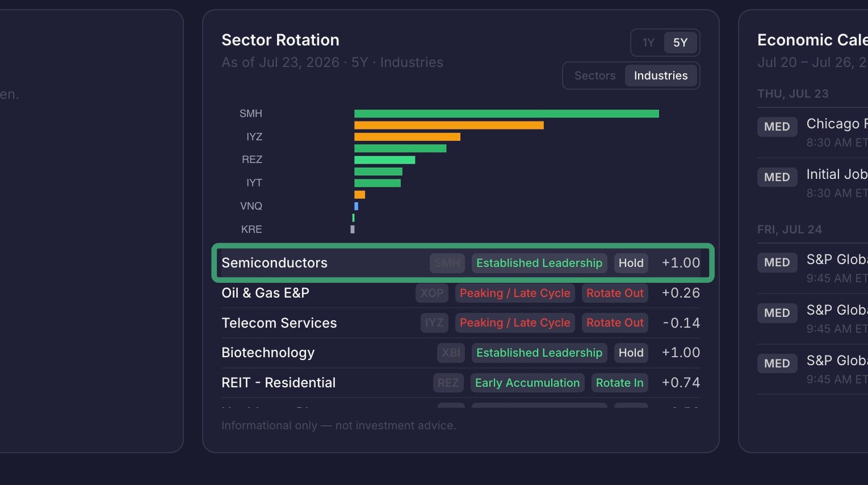Select the Biotechnology row
This screenshot has width=868, height=485.
tap(460, 353)
